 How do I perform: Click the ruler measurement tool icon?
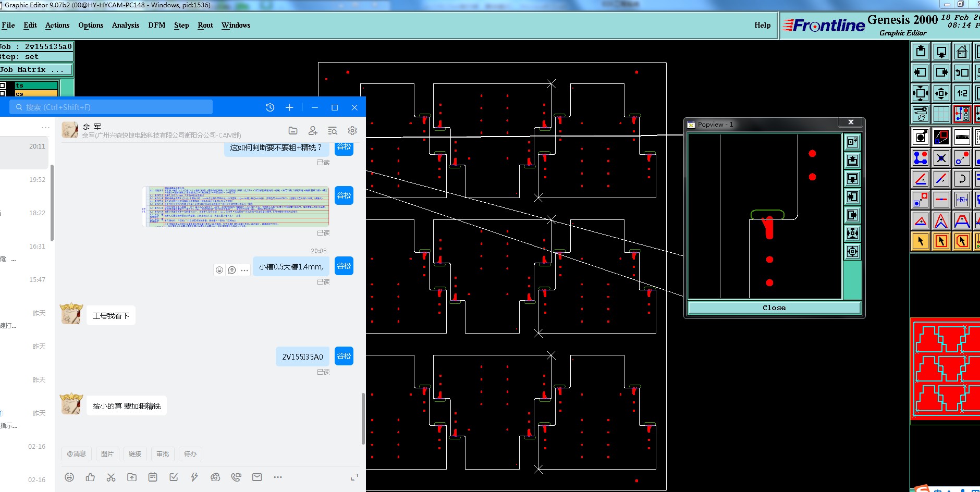(962, 137)
